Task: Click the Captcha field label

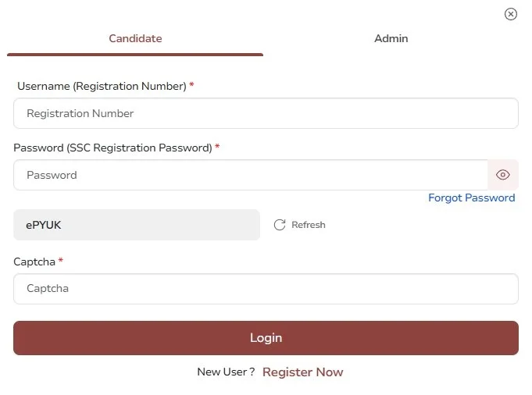Action: point(34,262)
